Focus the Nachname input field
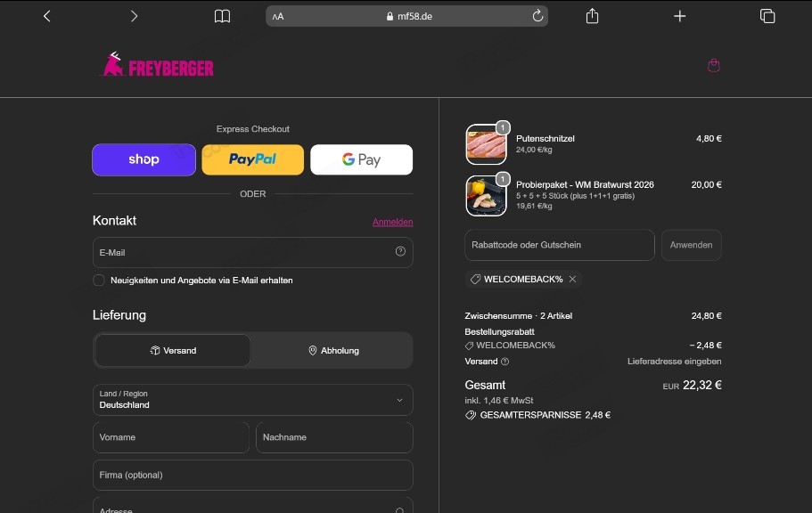This screenshot has width=812, height=513. 334,437
